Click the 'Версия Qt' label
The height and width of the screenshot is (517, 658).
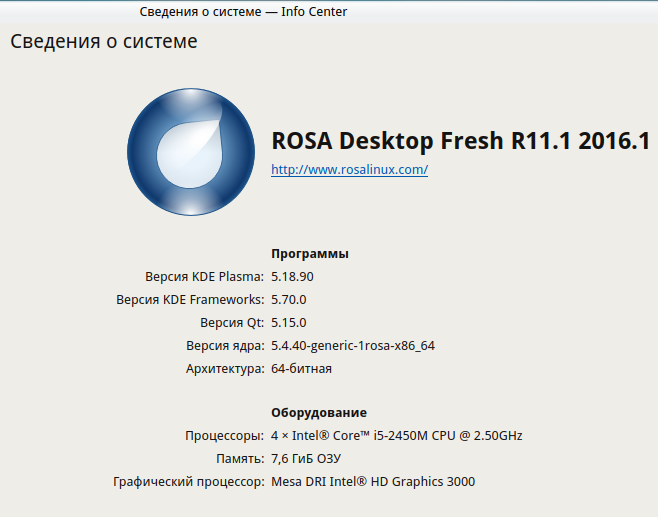click(x=232, y=323)
